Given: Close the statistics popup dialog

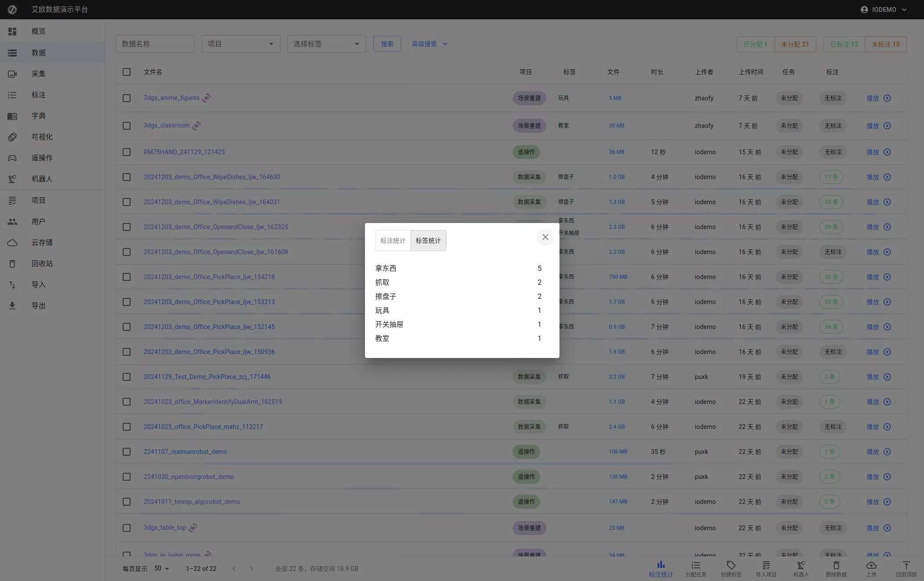Looking at the screenshot, I should (x=545, y=237).
